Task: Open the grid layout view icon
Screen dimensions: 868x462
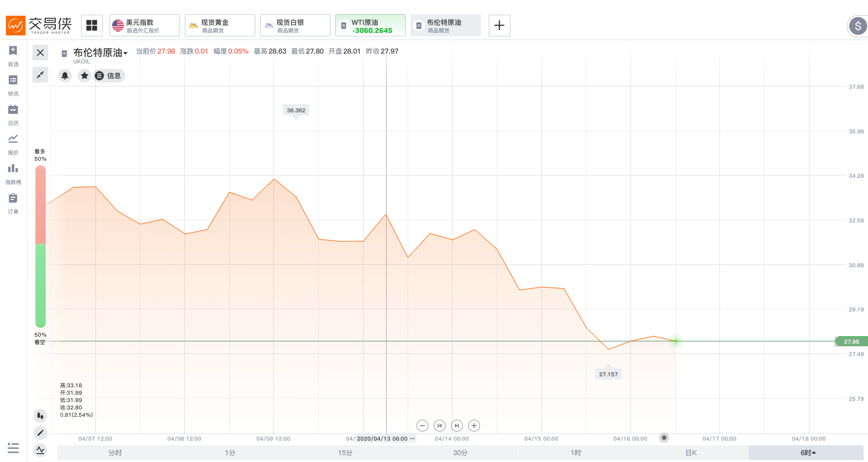Action: [x=91, y=25]
